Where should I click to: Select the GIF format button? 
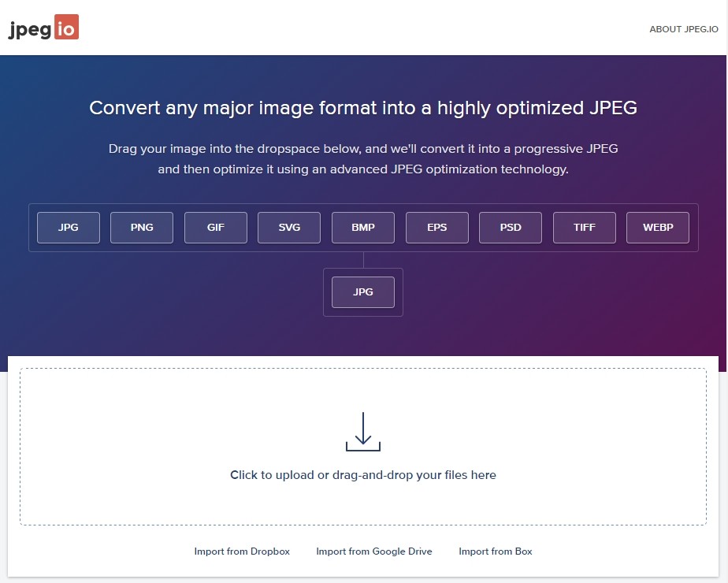(x=215, y=228)
